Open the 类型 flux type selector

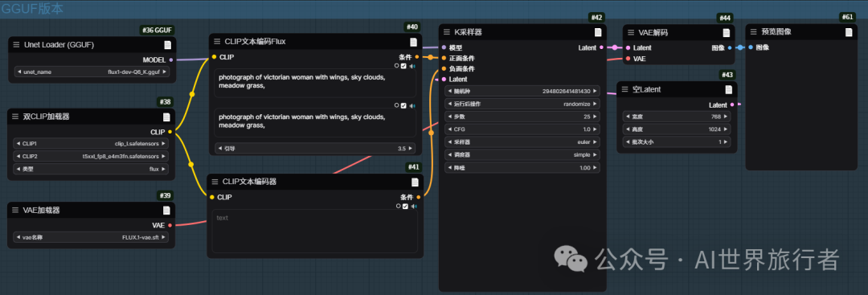90,169
